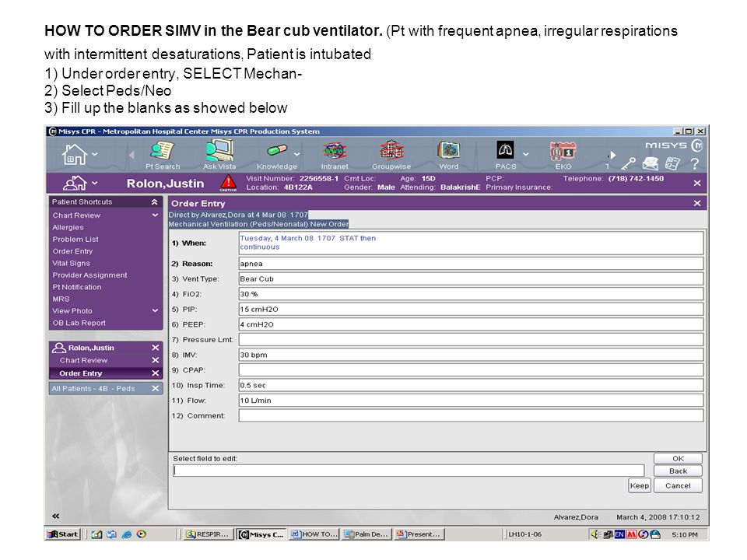Open Pt Notification shortcut

tap(77, 287)
